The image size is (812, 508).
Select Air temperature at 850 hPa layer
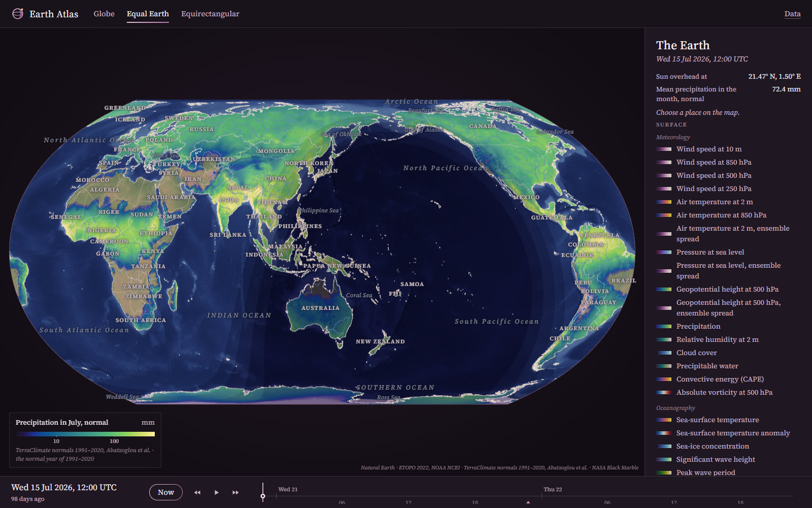point(729,215)
